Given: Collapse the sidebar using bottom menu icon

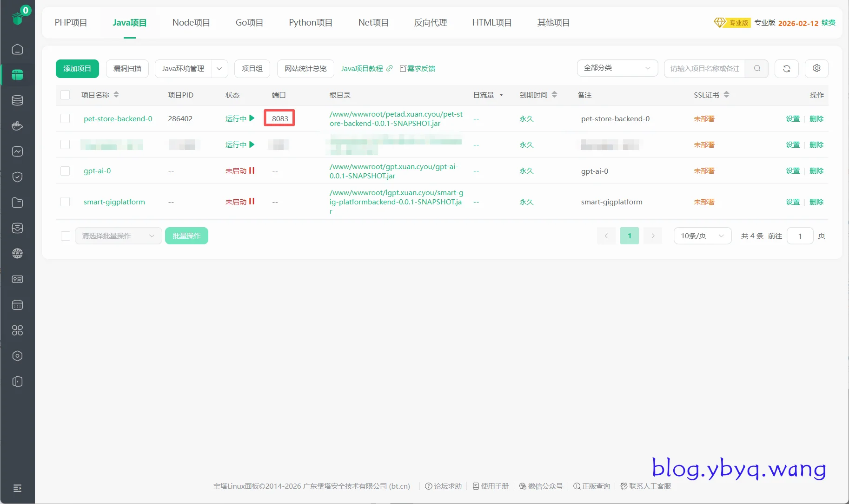Looking at the screenshot, I should (x=17, y=488).
